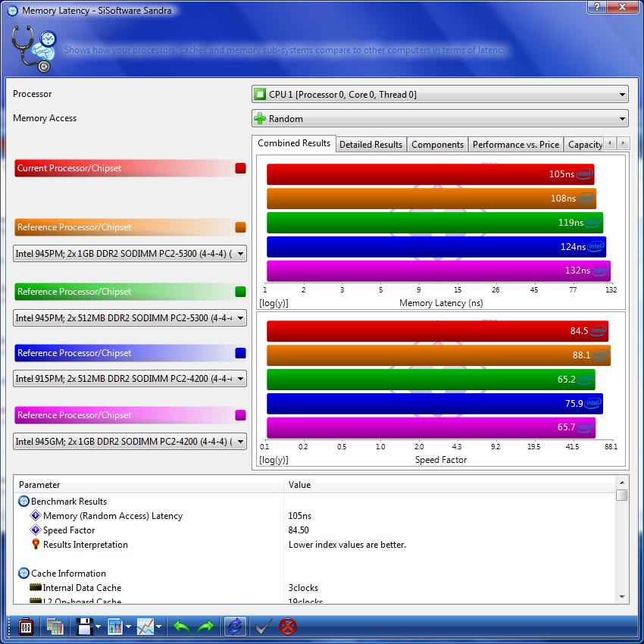Click the magenta 65.7 speed factor bar
The image size is (644, 644).
(x=431, y=427)
